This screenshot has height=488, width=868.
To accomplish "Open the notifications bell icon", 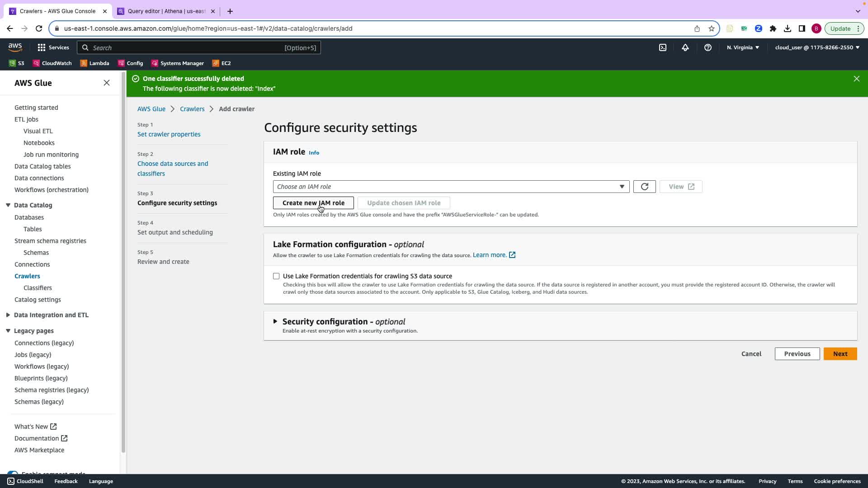I will click(x=685, y=47).
